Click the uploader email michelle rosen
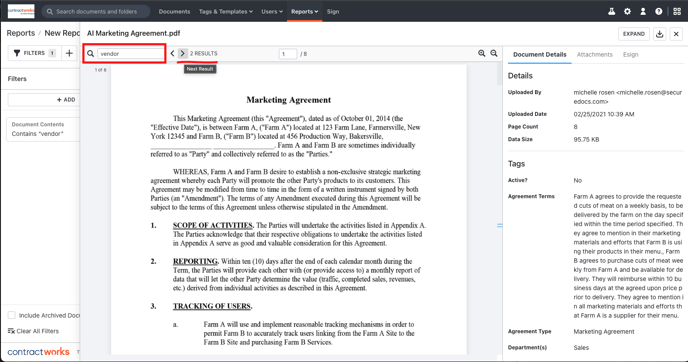 click(x=628, y=97)
